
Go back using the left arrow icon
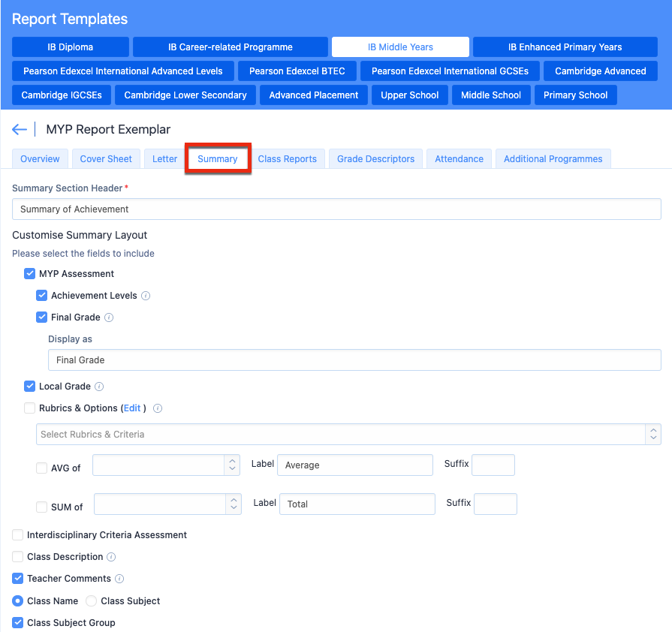[20, 129]
